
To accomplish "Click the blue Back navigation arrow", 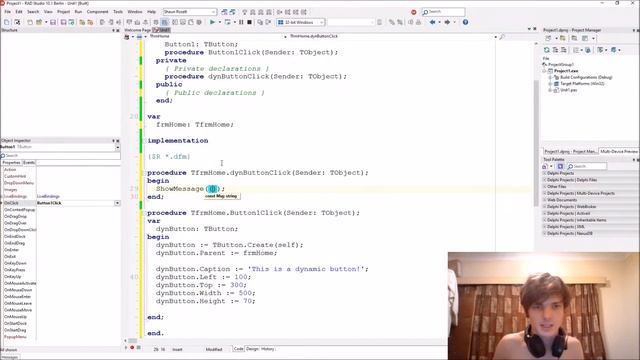I will [x=432, y=22].
